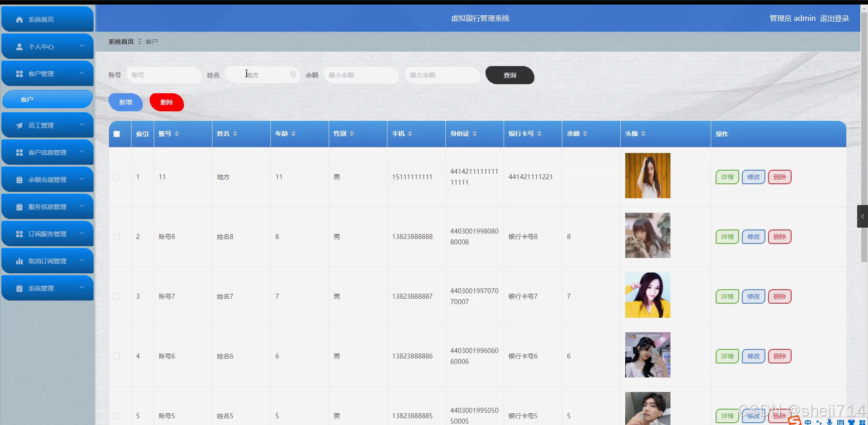Sort the table by 银行卡号 column arrows
This screenshot has width=868, height=425.
pyautogui.click(x=539, y=134)
